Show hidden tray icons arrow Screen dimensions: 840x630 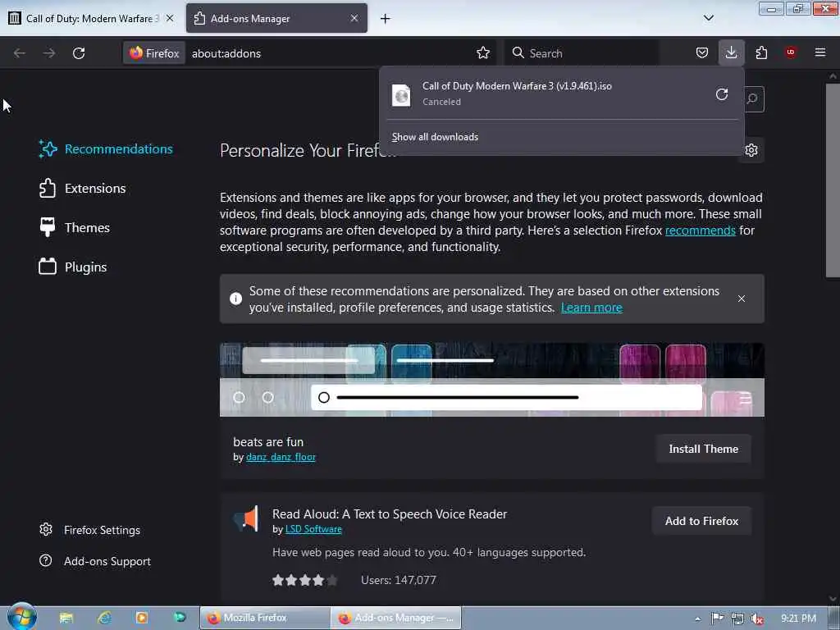pos(697,619)
